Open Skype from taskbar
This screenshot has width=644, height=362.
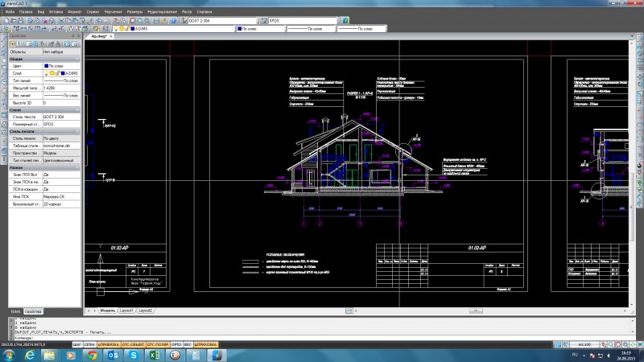(134, 355)
